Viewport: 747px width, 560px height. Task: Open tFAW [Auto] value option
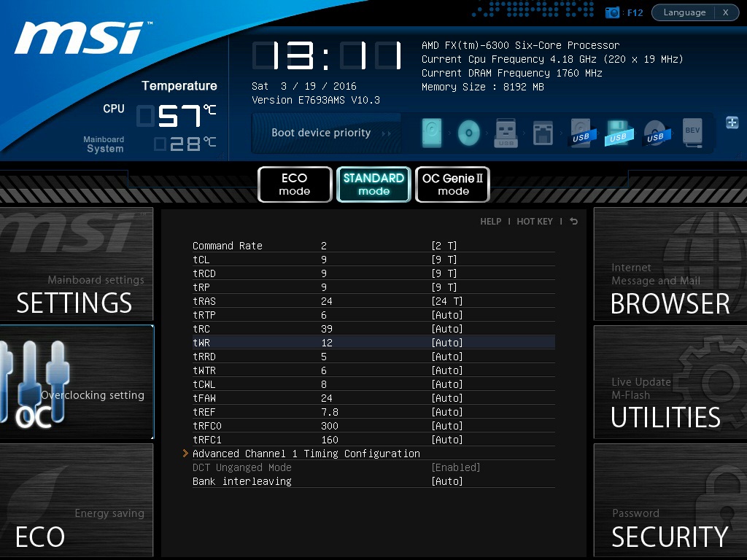pyautogui.click(x=447, y=397)
